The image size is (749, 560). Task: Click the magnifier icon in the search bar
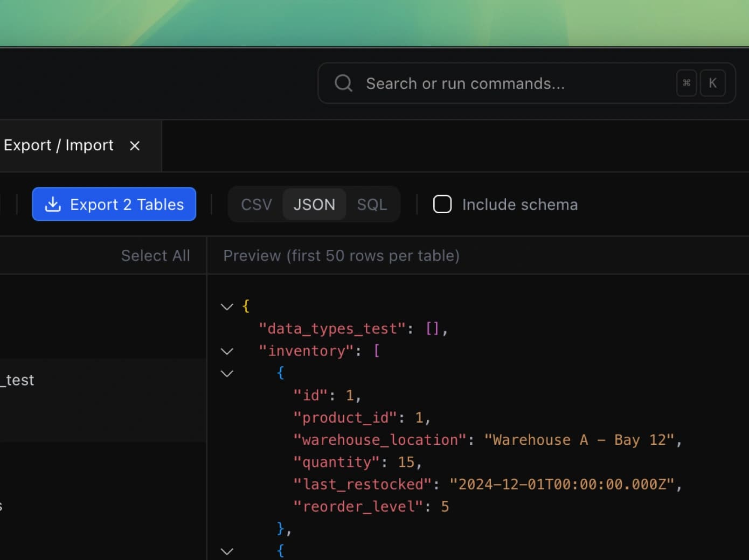[343, 83]
